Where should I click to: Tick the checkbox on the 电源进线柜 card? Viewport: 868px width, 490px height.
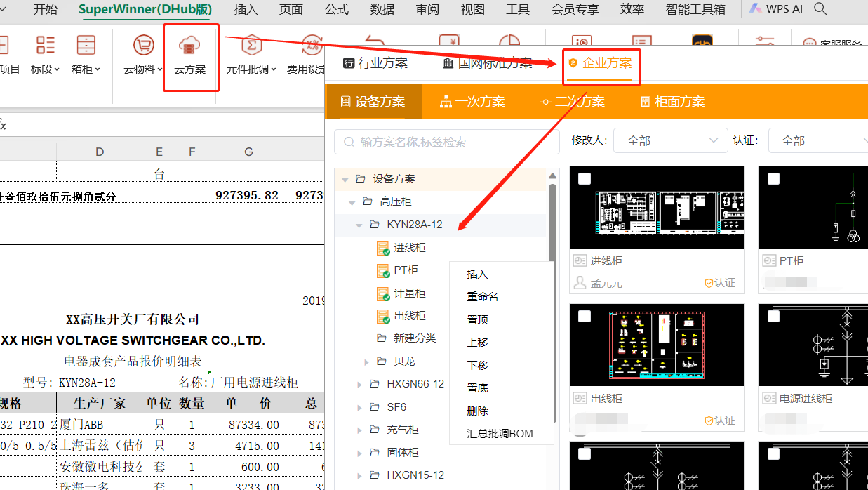pos(773,317)
